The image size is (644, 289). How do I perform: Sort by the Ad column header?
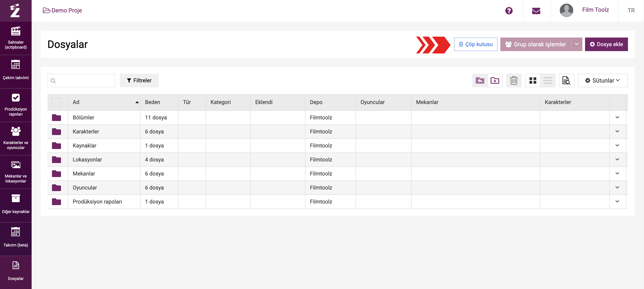tap(104, 102)
